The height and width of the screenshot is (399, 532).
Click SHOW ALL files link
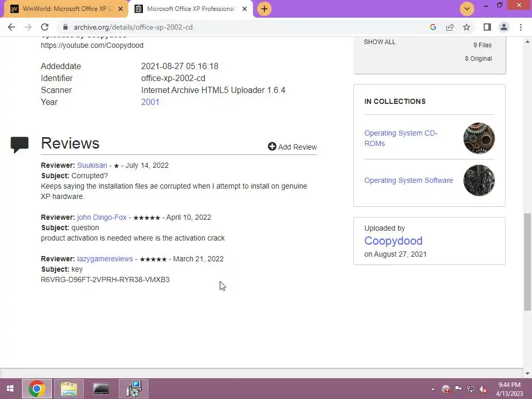click(379, 42)
